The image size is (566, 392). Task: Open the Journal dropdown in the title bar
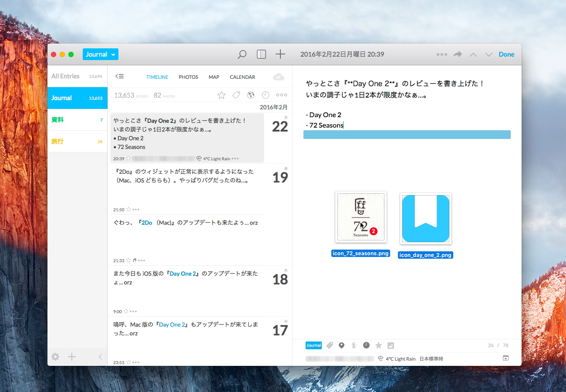(x=101, y=54)
